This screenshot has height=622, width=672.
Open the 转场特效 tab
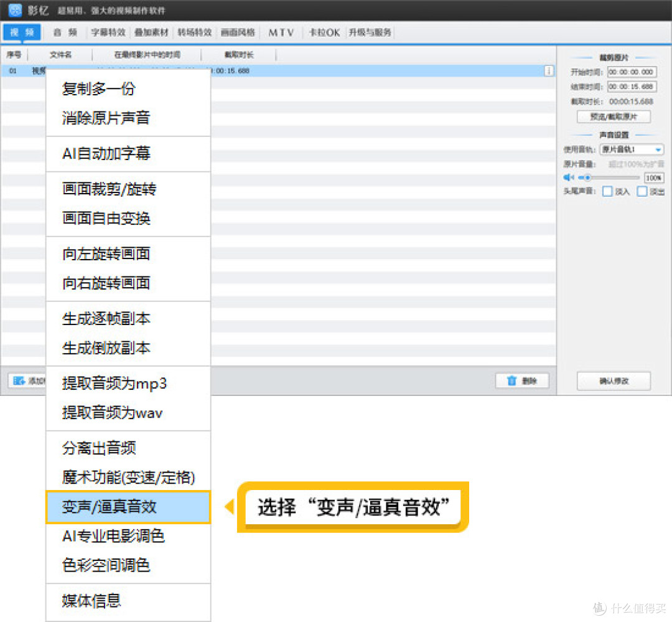(x=195, y=32)
